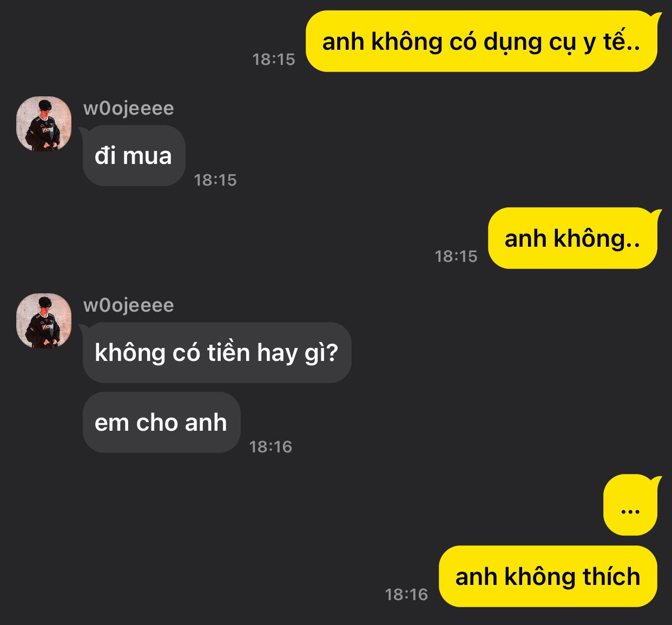
Task: Click the 18:16 timestamp beside 'anh không thích'
Action: 406,594
